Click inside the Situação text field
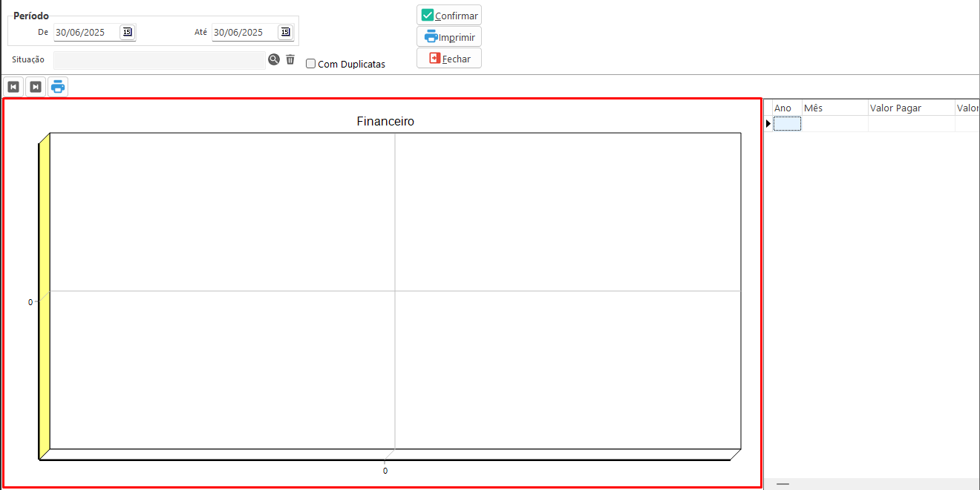 [159, 60]
